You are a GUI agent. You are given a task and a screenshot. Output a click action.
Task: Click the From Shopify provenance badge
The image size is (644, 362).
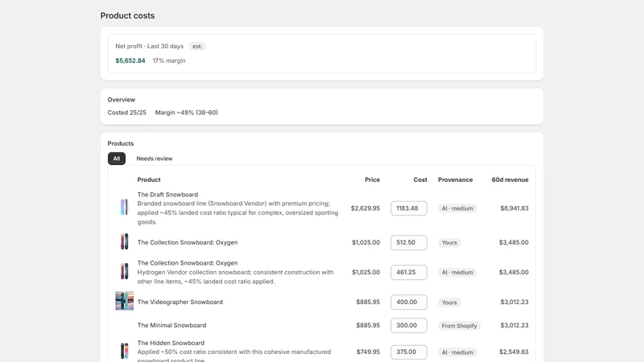[x=459, y=326]
